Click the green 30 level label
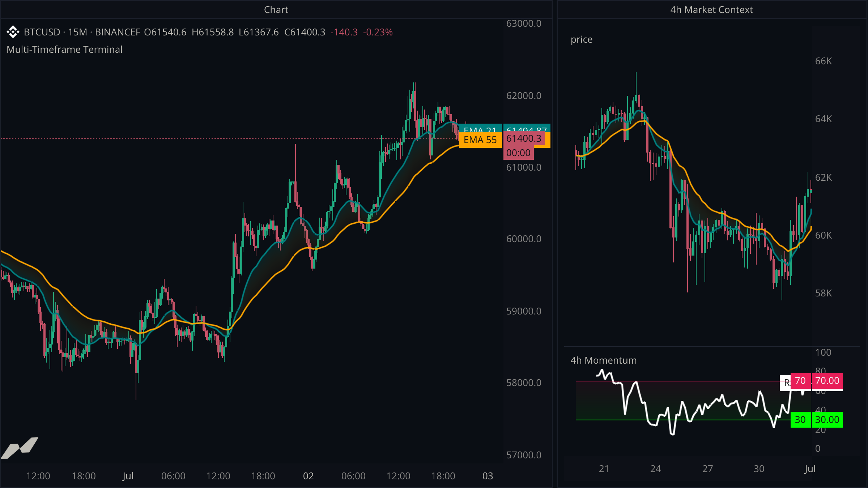The width and height of the screenshot is (868, 488). pos(800,420)
